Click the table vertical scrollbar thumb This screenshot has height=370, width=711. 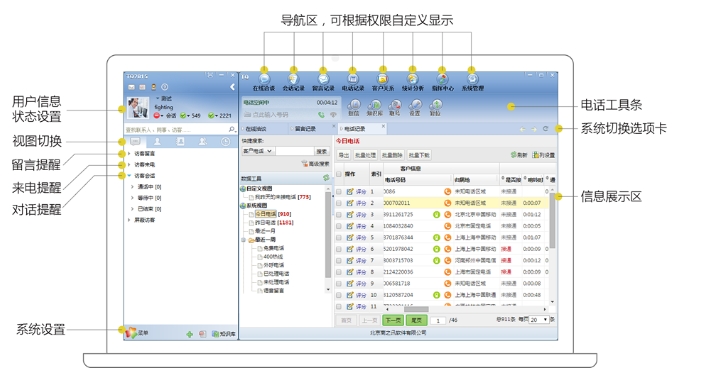(x=552, y=220)
